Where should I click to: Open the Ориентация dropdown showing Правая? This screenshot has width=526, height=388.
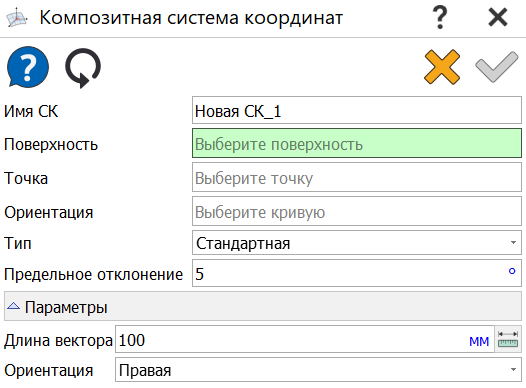[x=318, y=370]
